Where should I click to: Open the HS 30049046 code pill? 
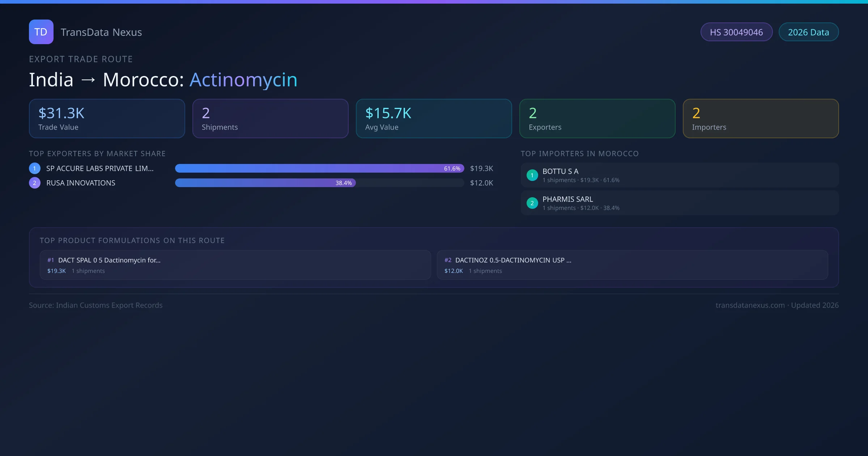point(736,32)
